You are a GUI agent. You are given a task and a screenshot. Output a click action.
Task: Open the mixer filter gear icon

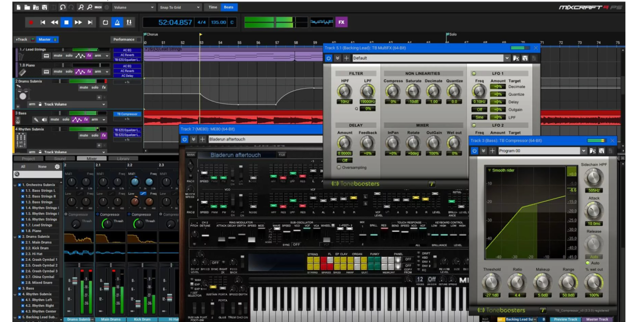pyautogui.click(x=56, y=166)
